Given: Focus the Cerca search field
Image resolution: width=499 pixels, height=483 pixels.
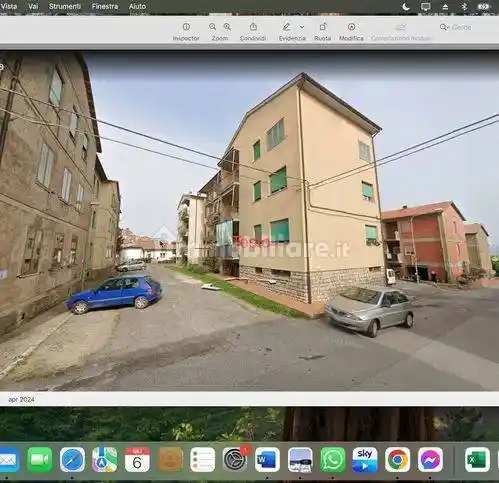Looking at the screenshot, I should pos(462,27).
